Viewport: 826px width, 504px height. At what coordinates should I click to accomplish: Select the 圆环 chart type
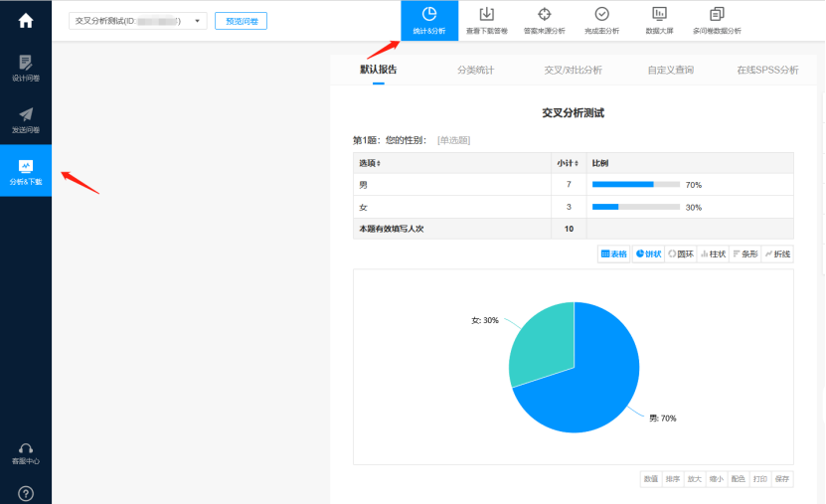[x=681, y=254]
